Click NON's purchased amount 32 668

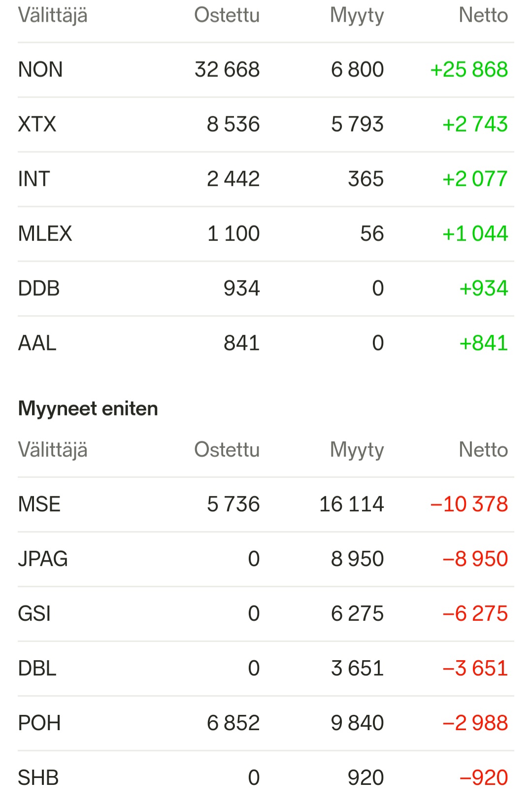click(x=227, y=69)
